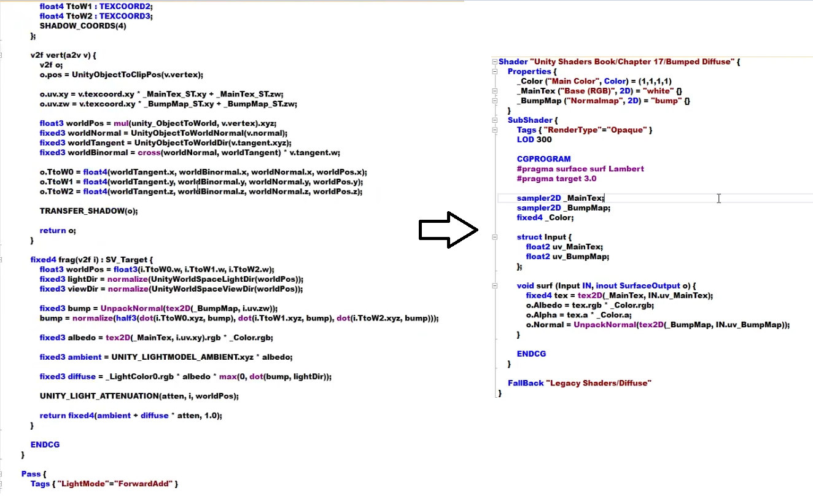Click the "fixed3 ambient = UNITY_LIGHTMODEL_AMBIENT" line
This screenshot has height=504, width=813.
(x=166, y=357)
